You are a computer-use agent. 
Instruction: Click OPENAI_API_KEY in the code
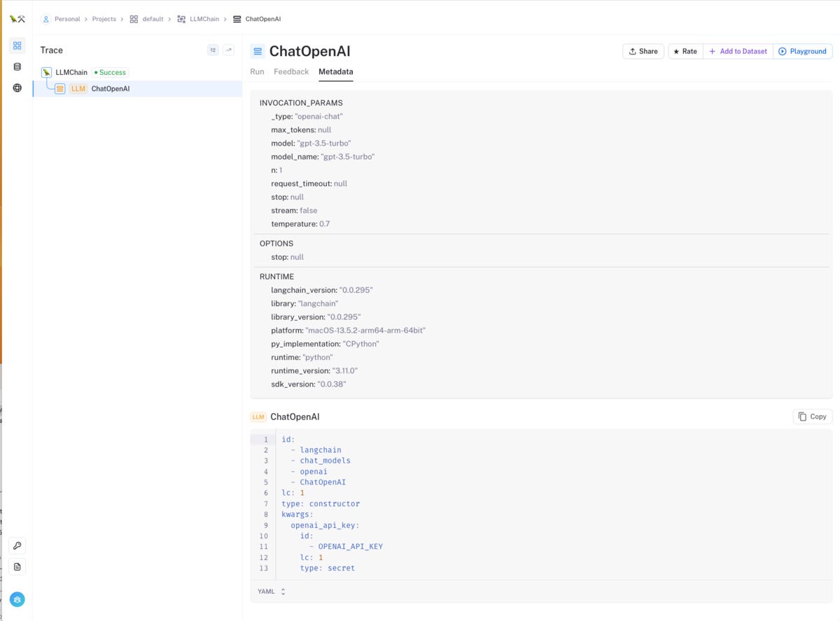point(351,547)
